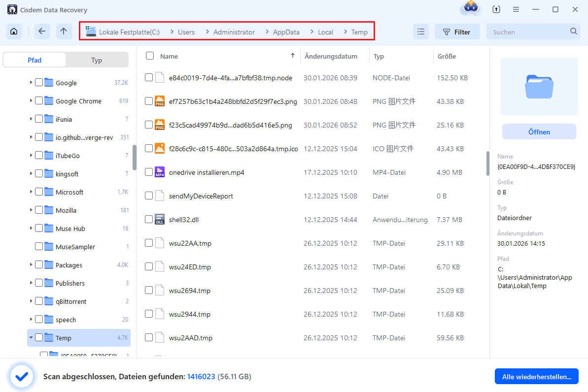Expand the Packages folder

tap(32, 265)
